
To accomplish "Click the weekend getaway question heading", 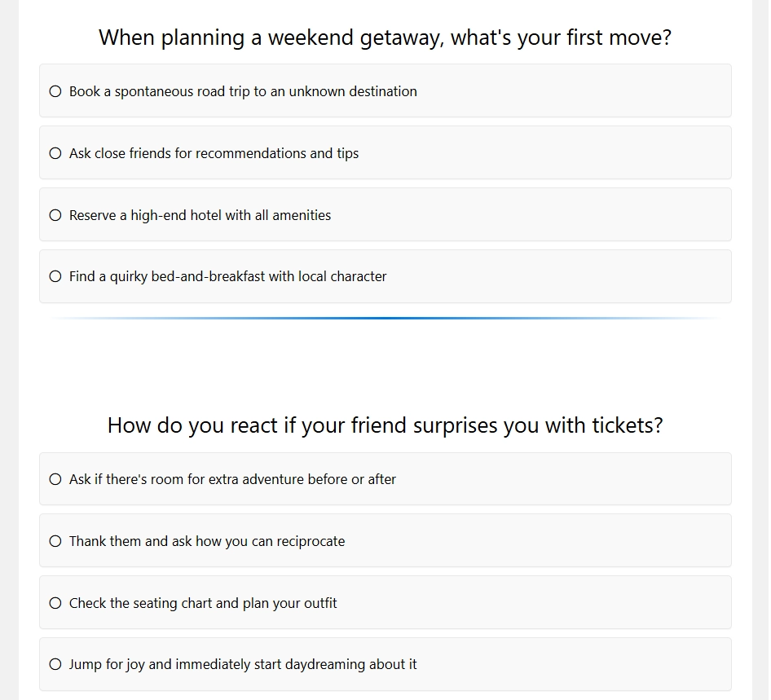I will (x=385, y=37).
